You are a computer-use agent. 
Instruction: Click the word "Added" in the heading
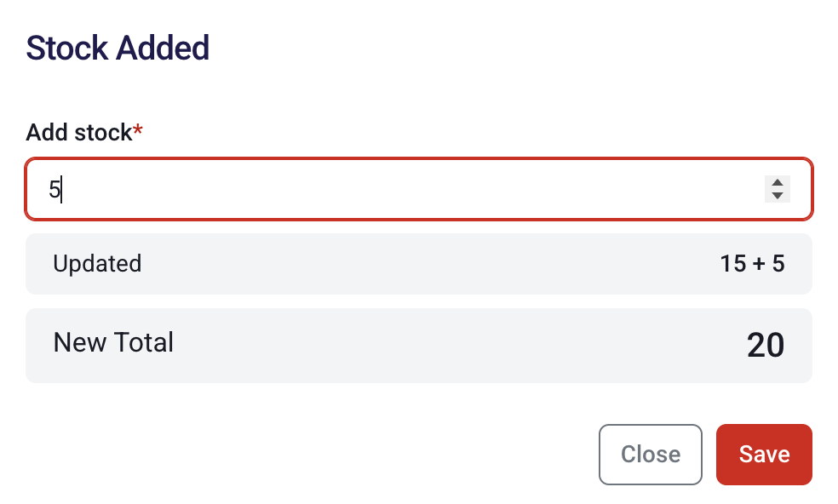click(x=163, y=48)
